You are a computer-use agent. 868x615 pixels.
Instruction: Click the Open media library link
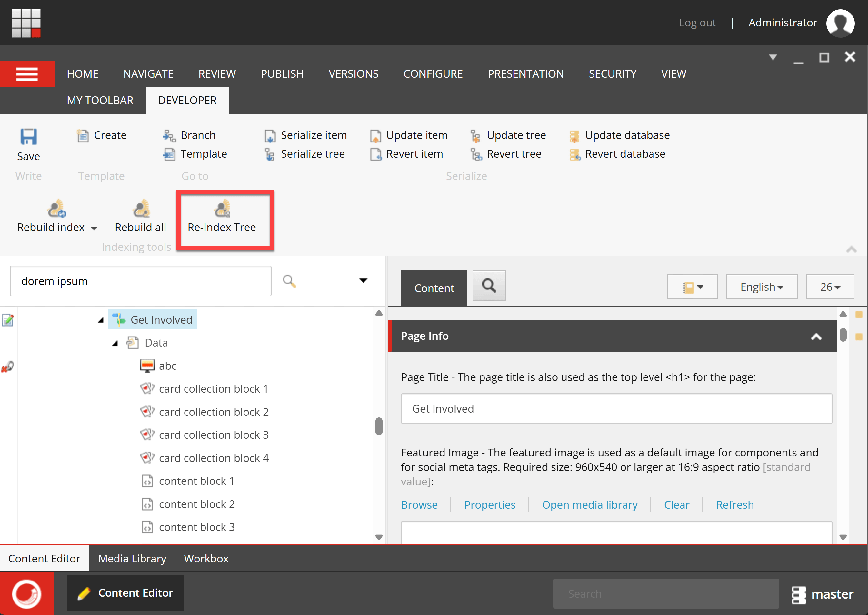590,505
